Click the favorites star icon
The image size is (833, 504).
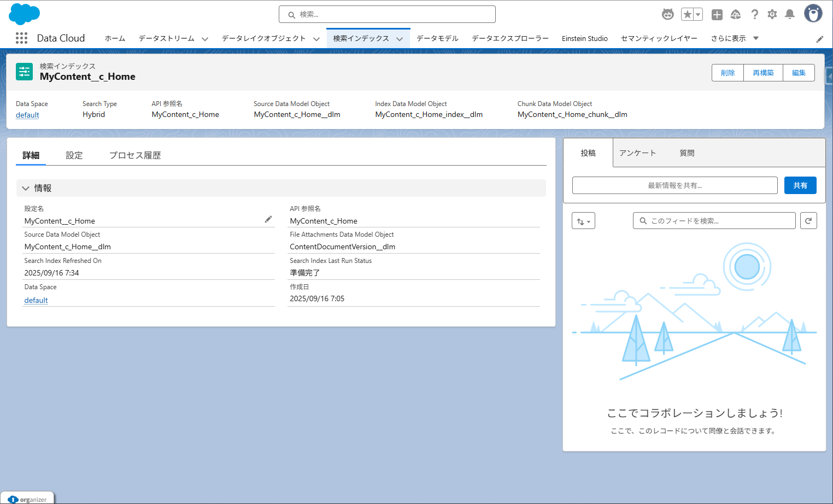pyautogui.click(x=687, y=15)
